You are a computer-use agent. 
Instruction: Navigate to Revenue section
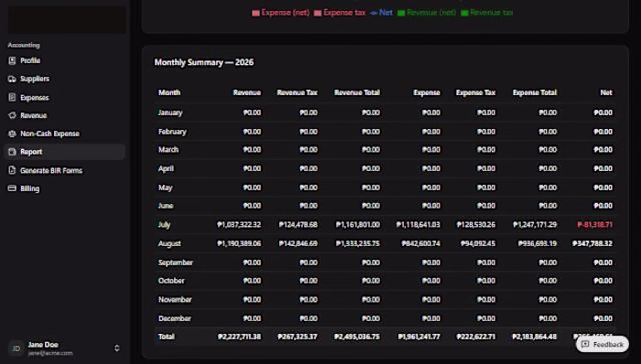tap(65, 115)
